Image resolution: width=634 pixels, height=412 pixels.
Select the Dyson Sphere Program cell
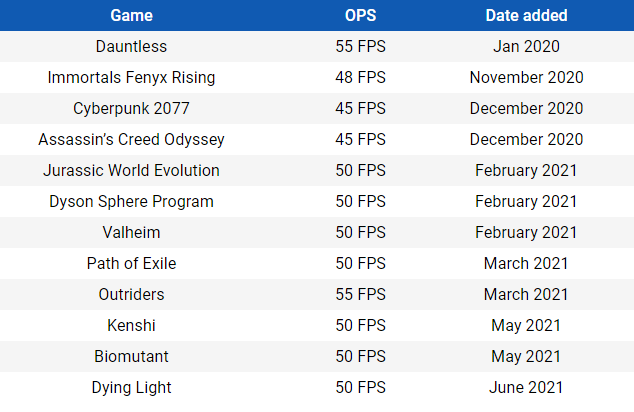click(x=131, y=201)
